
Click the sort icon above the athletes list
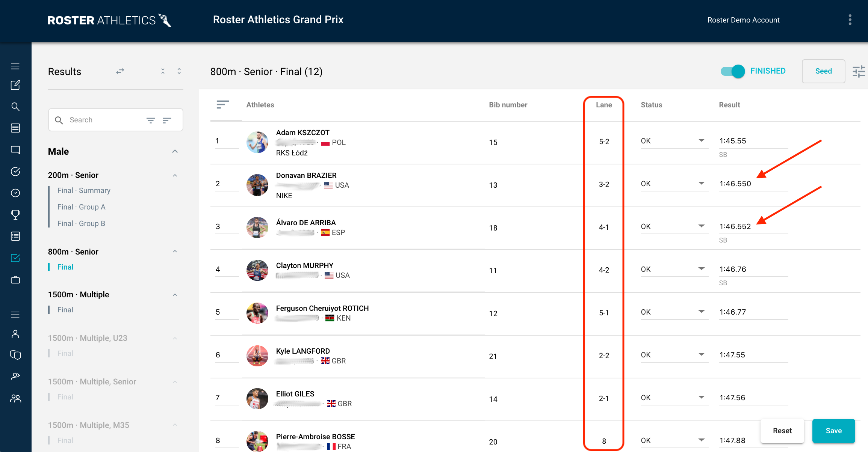tap(222, 105)
